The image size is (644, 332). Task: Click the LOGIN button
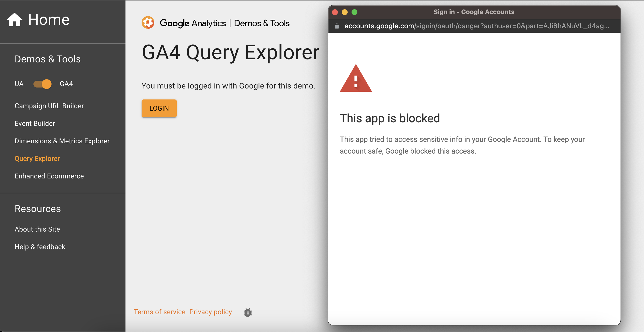point(159,108)
